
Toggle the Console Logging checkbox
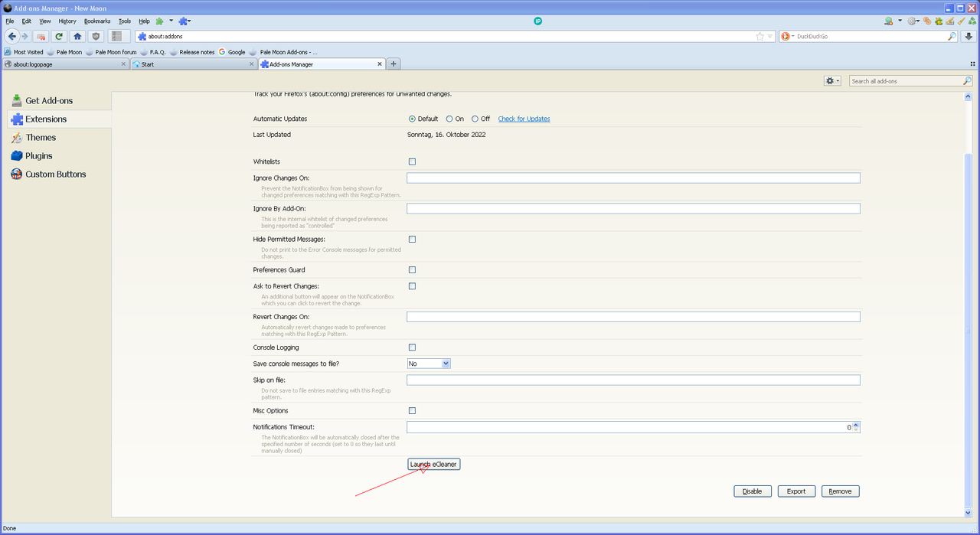[412, 347]
